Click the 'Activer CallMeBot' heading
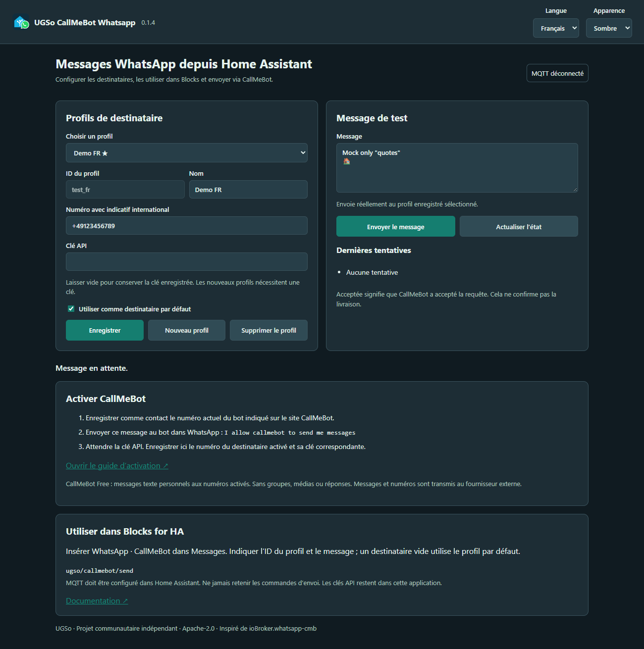Screen dimensions: 644x649 pos(106,399)
